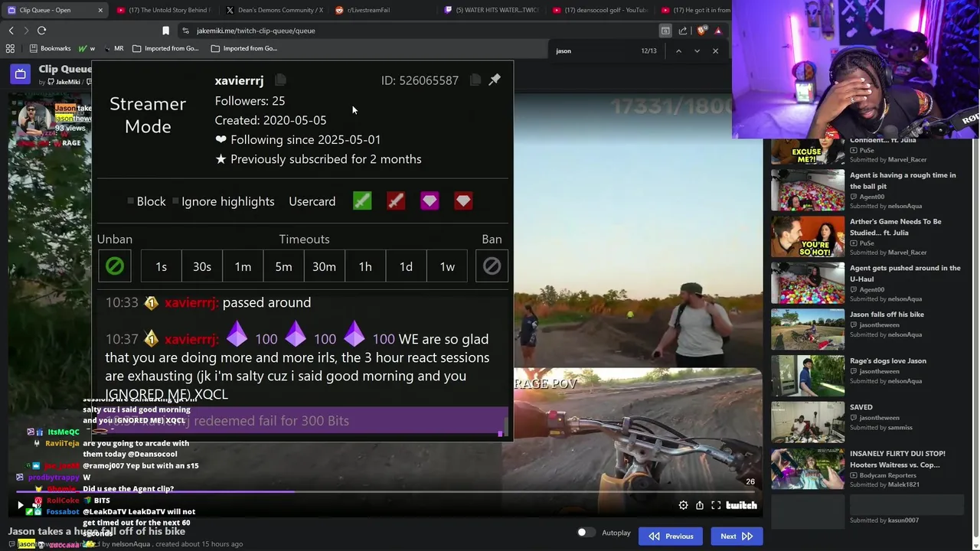Open Rage's dogs love Jason clip thumbnail

point(808,376)
